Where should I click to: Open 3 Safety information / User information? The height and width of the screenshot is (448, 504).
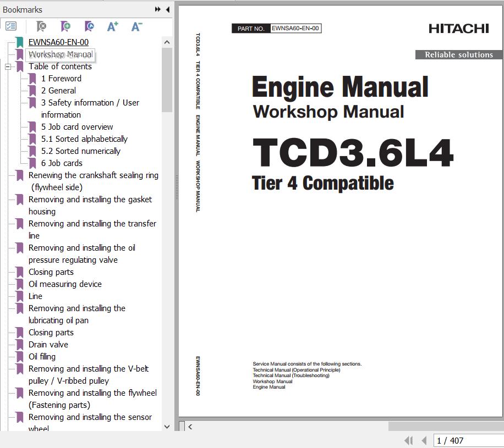(90, 108)
